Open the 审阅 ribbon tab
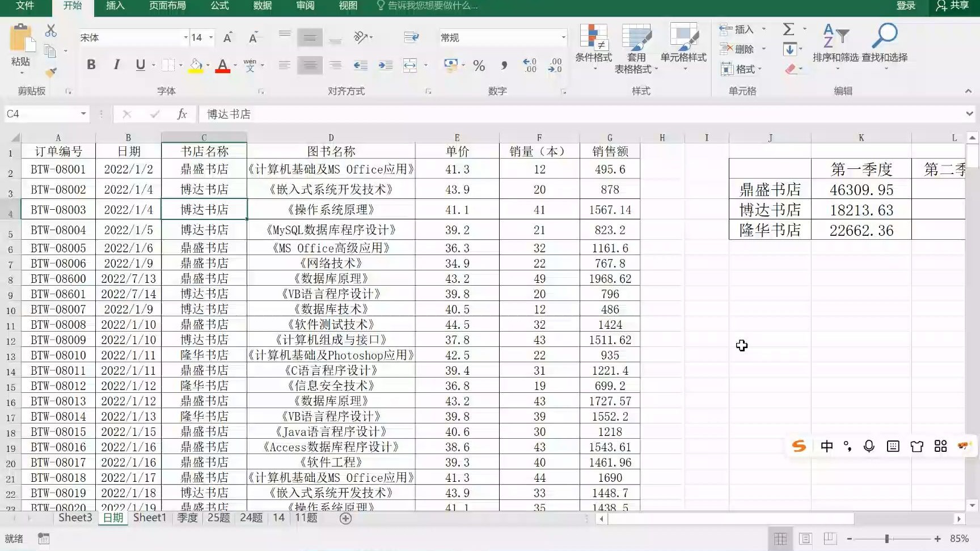980x551 pixels. pyautogui.click(x=305, y=6)
